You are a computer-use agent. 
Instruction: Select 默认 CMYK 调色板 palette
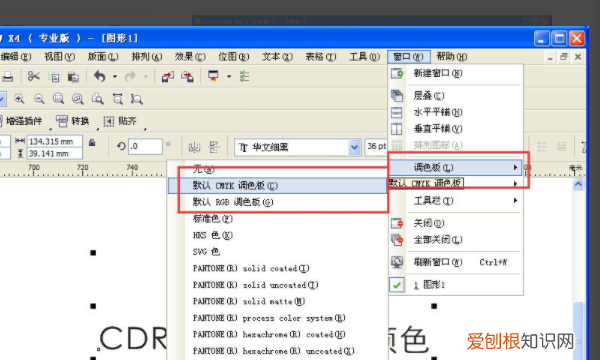(277, 186)
